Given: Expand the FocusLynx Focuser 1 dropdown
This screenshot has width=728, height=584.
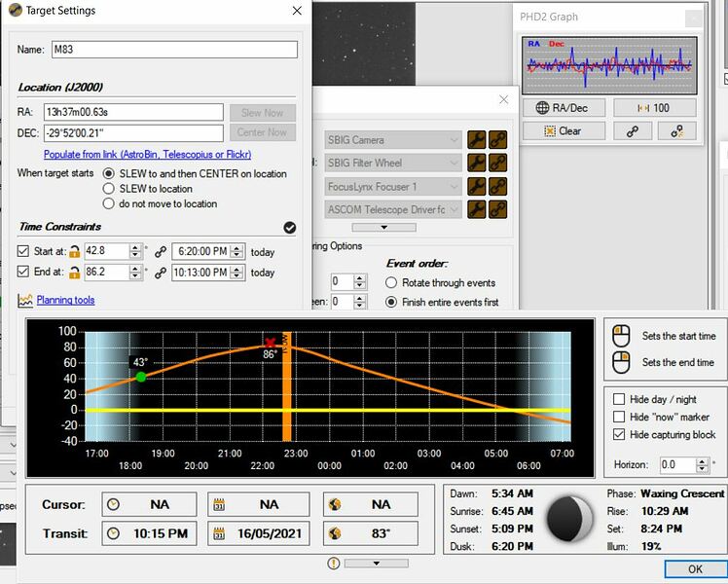Looking at the screenshot, I should pyautogui.click(x=393, y=187).
